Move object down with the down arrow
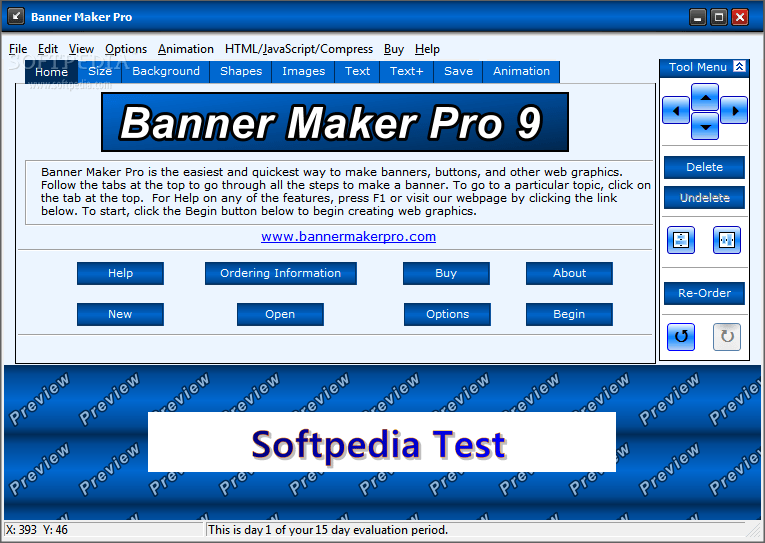Screen dimensions: 765x543 [705, 126]
